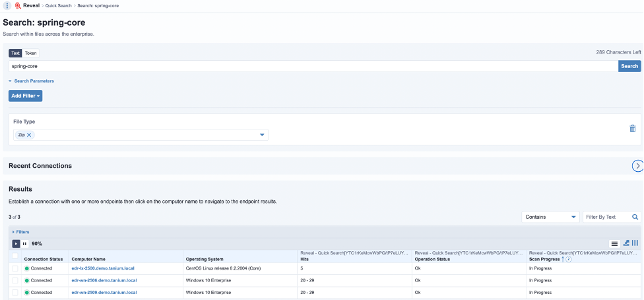Open edr-wn-2506.demo.tanium.local endpoint results
Image resolution: width=644 pixels, height=300 pixels.
point(104,281)
